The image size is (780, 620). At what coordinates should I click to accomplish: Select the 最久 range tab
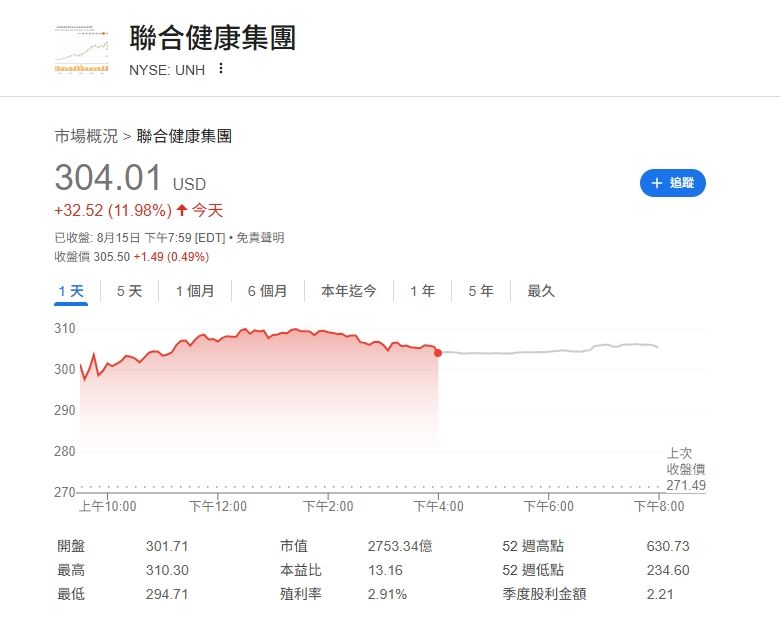(541, 291)
